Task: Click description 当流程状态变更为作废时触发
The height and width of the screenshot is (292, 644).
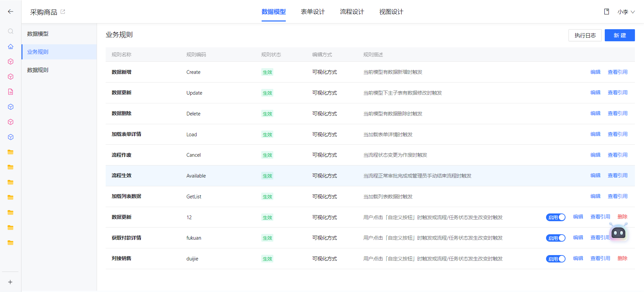Action: coord(395,155)
